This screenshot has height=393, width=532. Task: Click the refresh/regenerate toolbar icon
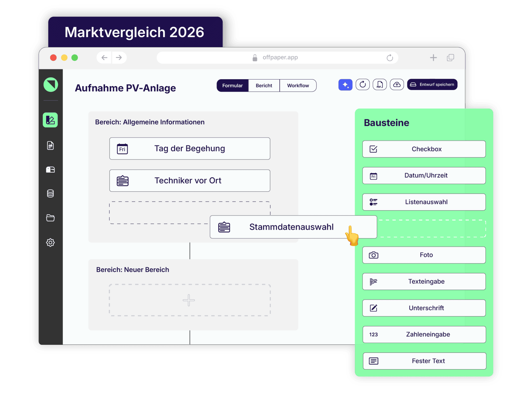pos(362,85)
